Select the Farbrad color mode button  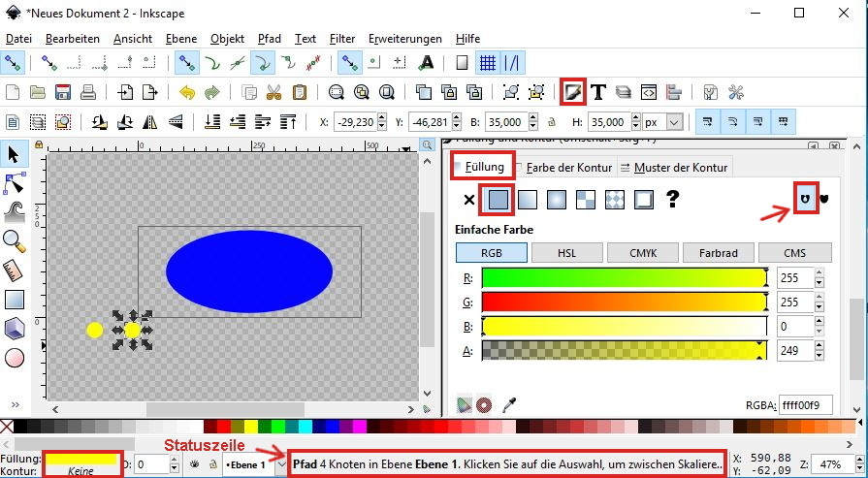point(718,253)
